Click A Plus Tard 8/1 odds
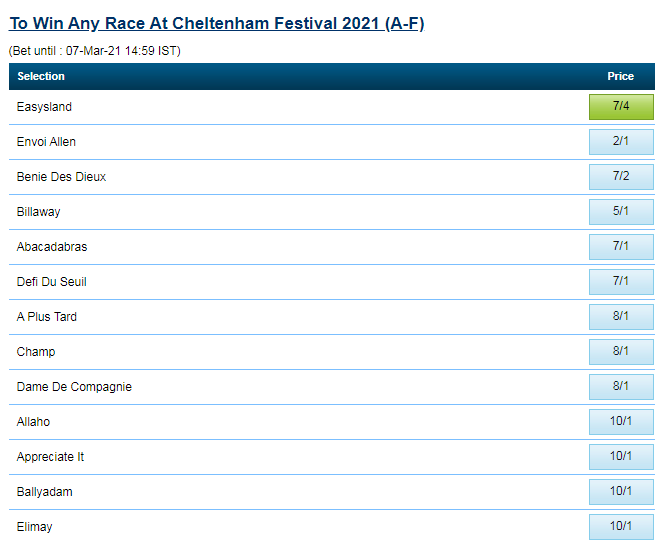658x544 pixels. click(621, 317)
